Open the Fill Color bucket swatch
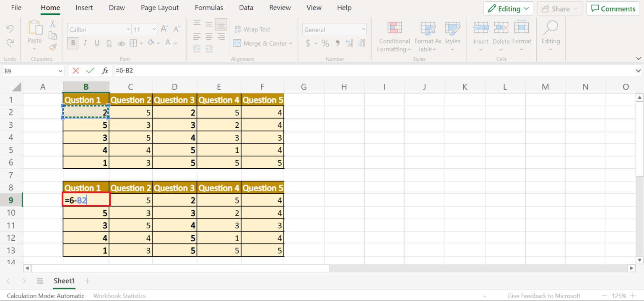This screenshot has height=301, width=644. (x=151, y=43)
